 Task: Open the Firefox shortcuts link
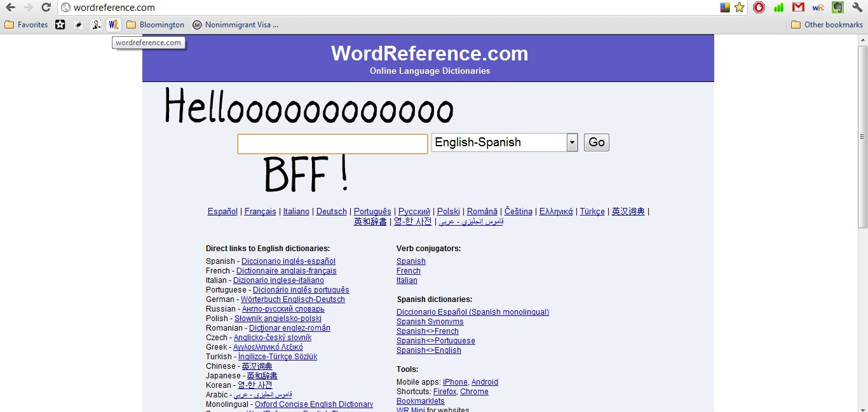(445, 392)
